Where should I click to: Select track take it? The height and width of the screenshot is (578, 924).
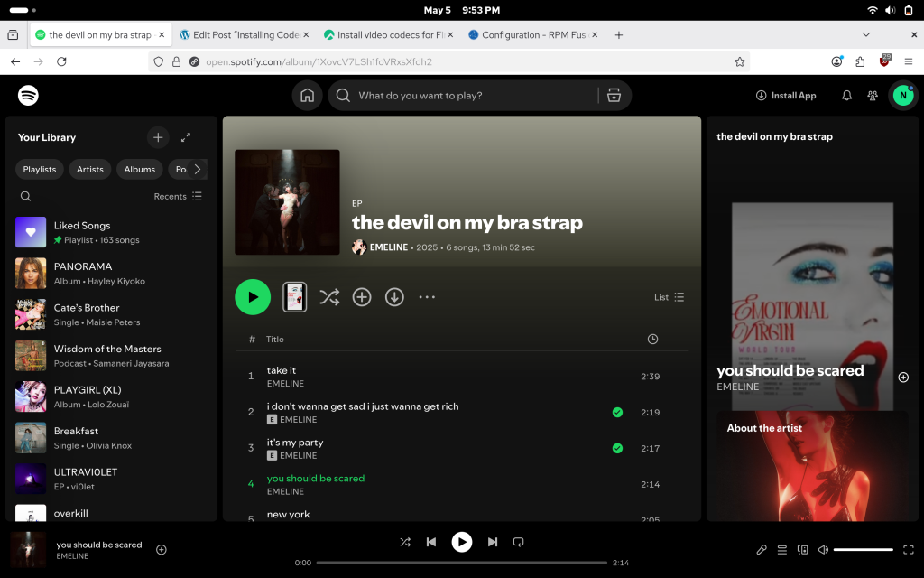[x=462, y=377]
